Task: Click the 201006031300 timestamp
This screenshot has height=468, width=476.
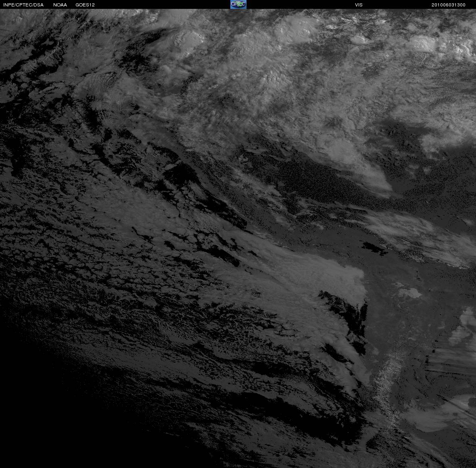Action: 449,5
